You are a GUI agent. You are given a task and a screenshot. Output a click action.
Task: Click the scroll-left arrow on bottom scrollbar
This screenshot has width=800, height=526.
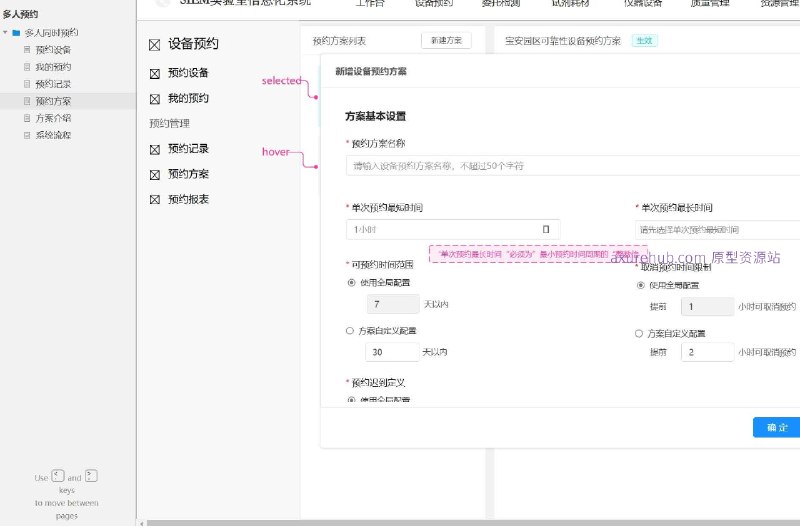[141, 523]
